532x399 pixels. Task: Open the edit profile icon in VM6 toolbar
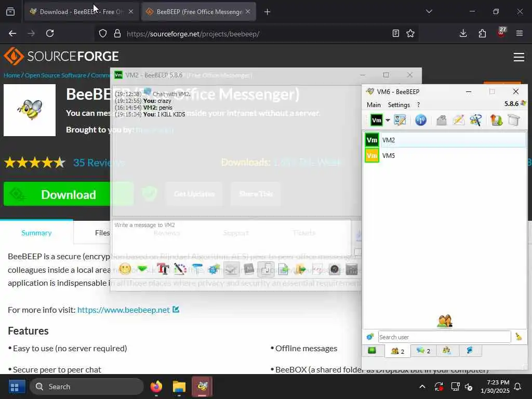[400, 120]
